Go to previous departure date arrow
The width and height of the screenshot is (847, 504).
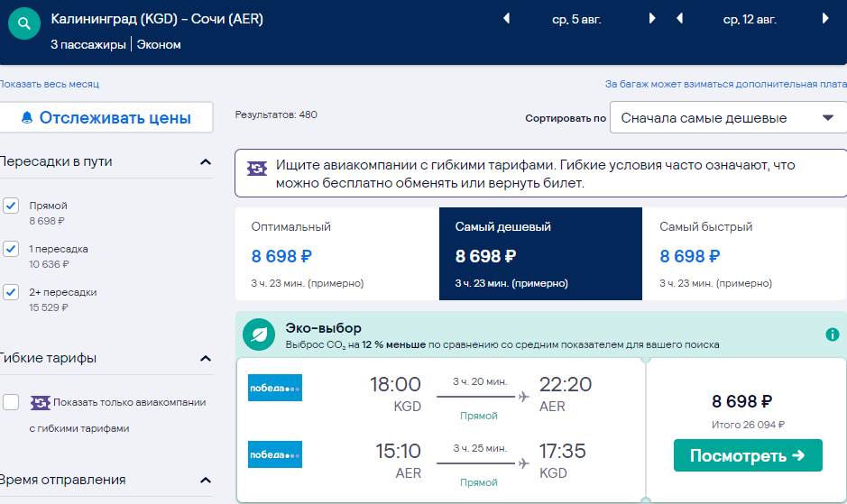pyautogui.click(x=507, y=18)
